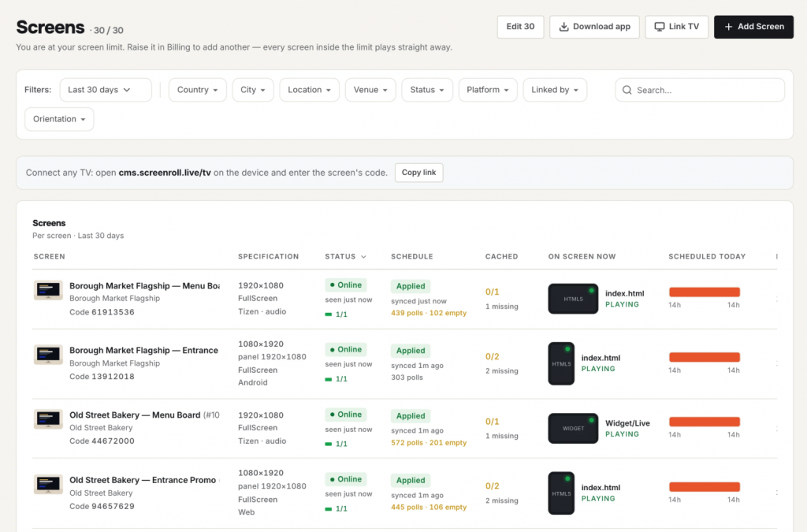Click Online badge for code 13912018
Viewport: 807px width, 532px height.
(345, 349)
